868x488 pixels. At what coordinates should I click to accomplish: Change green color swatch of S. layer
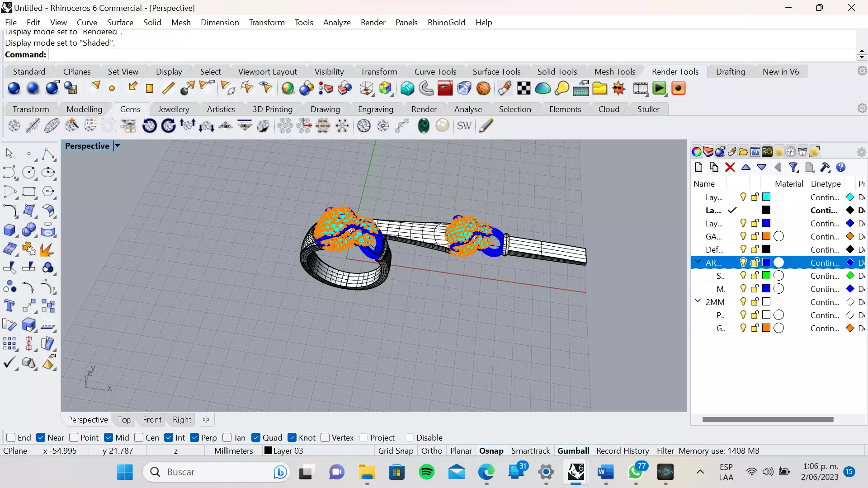766,276
